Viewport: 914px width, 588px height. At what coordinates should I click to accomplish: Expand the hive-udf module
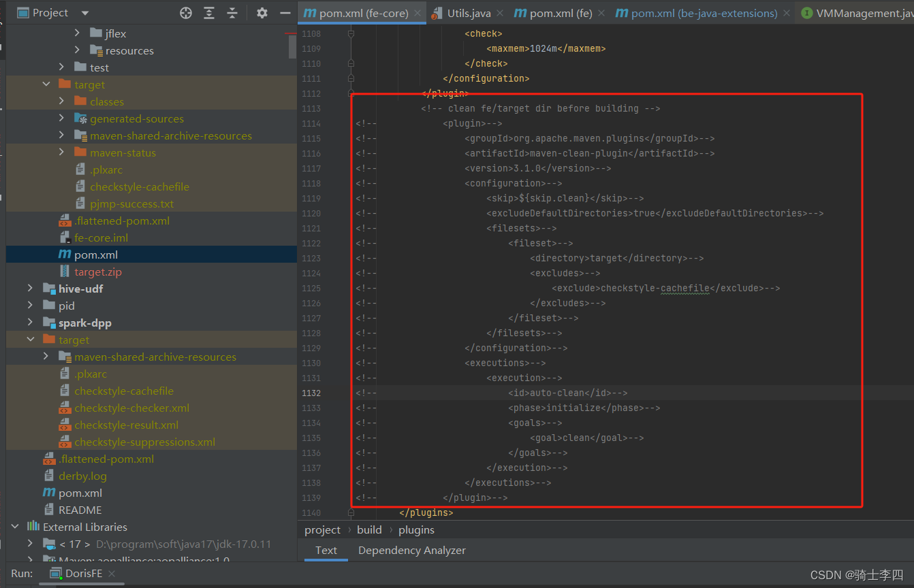pos(30,289)
